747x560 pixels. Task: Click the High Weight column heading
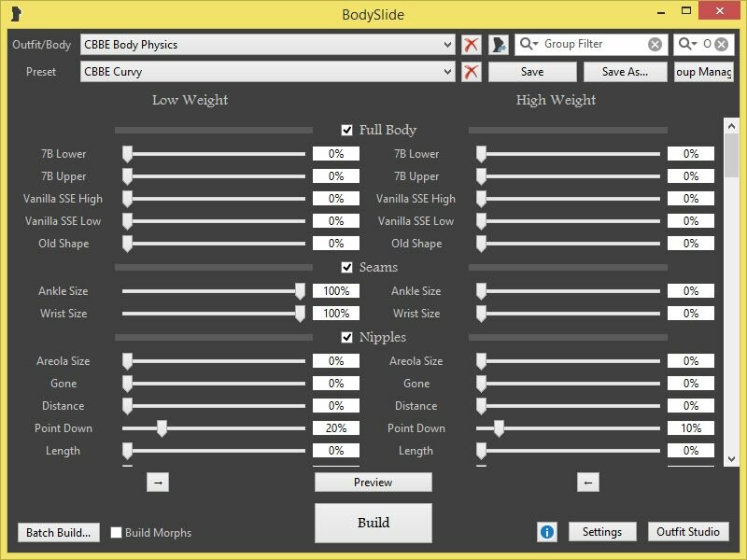click(556, 100)
